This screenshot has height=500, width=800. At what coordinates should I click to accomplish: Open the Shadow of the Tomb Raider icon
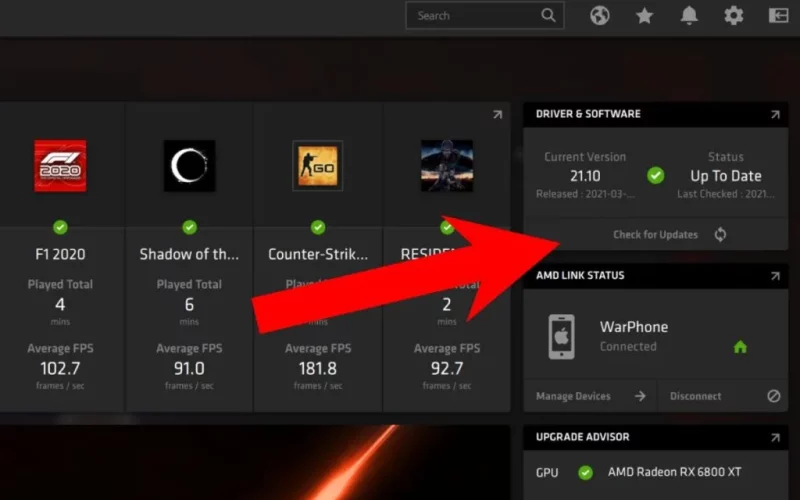189,166
